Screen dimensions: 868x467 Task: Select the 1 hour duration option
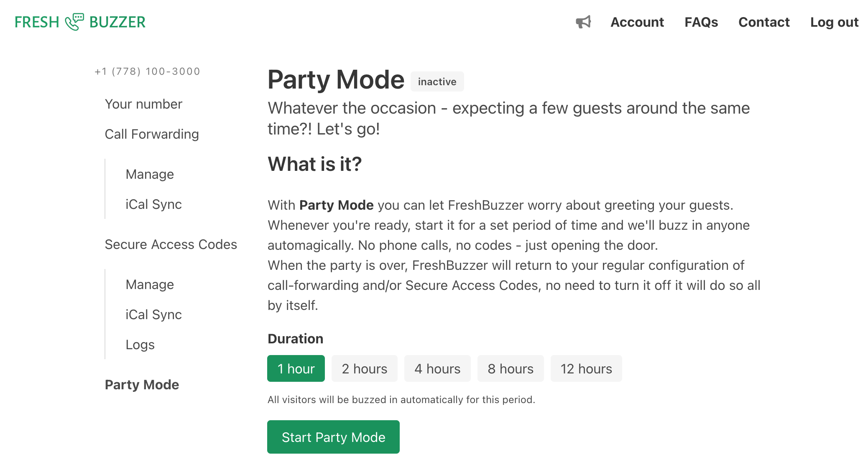point(296,368)
